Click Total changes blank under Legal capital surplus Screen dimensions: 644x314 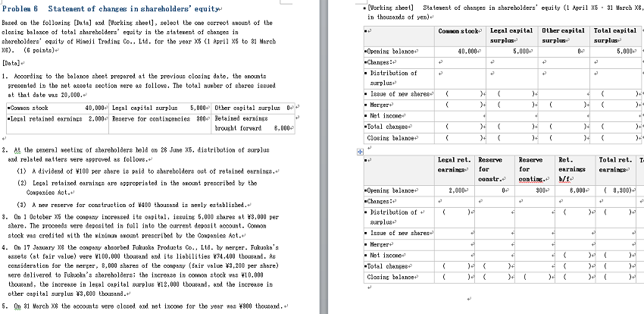point(512,127)
